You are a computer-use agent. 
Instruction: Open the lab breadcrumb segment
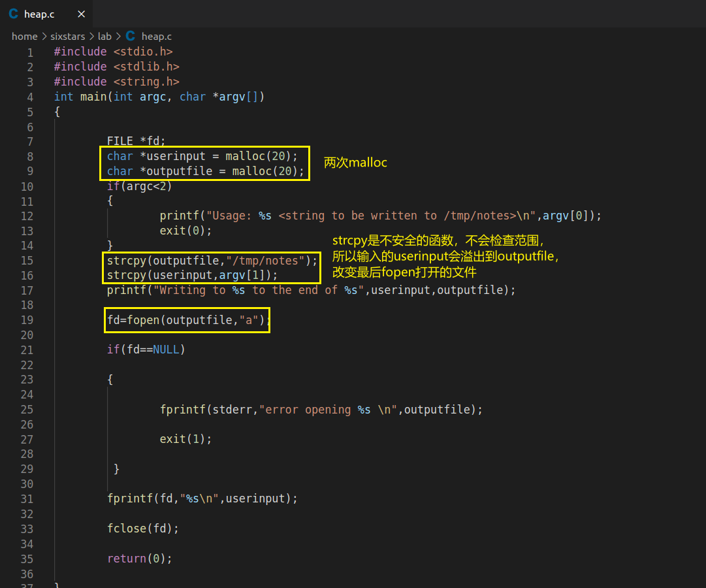[104, 37]
